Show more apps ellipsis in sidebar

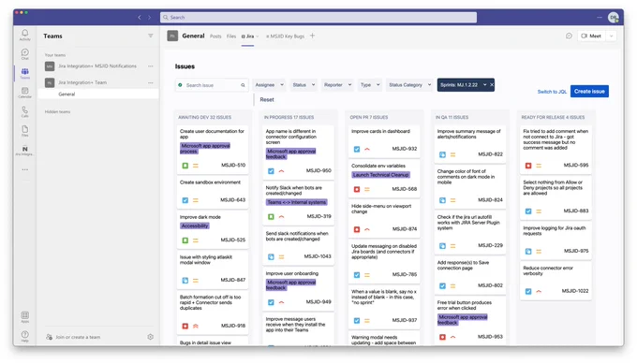(x=24, y=169)
